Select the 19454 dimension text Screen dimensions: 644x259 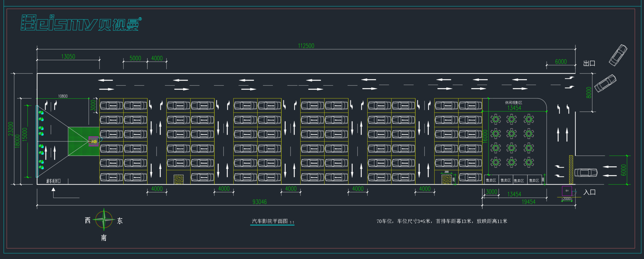(528, 202)
